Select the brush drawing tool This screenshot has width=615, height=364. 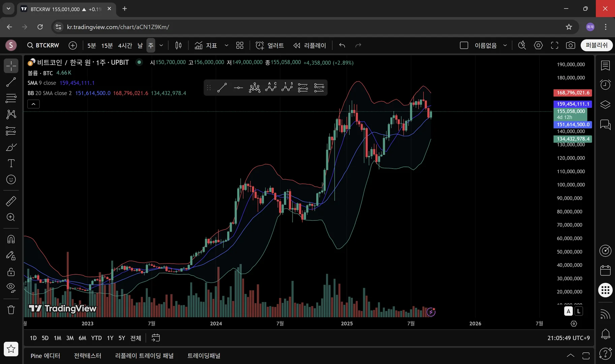pyautogui.click(x=11, y=147)
